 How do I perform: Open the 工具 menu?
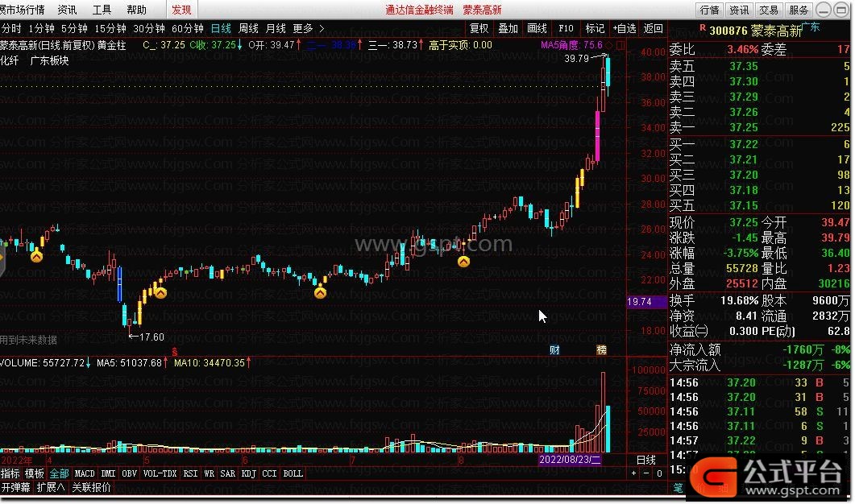(102, 10)
